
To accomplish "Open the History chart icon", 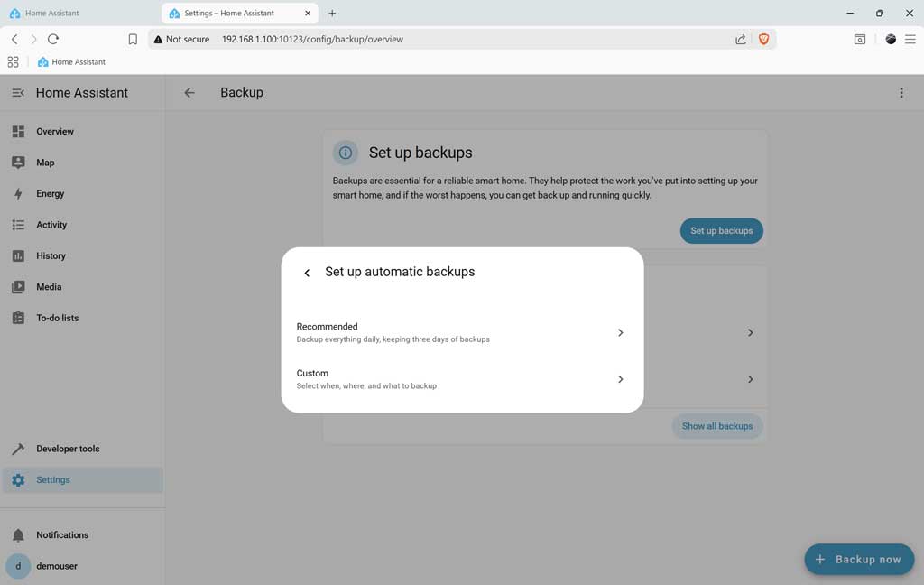I will coord(18,256).
